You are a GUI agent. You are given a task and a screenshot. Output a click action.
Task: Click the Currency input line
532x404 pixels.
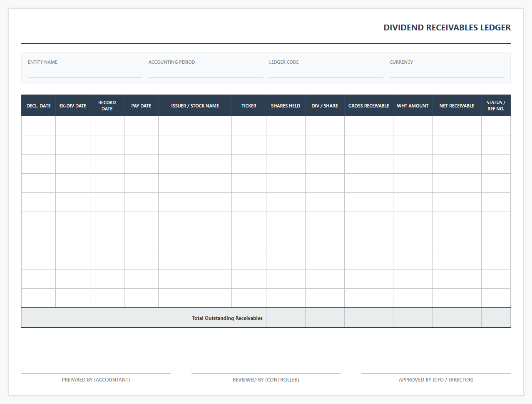click(447, 72)
